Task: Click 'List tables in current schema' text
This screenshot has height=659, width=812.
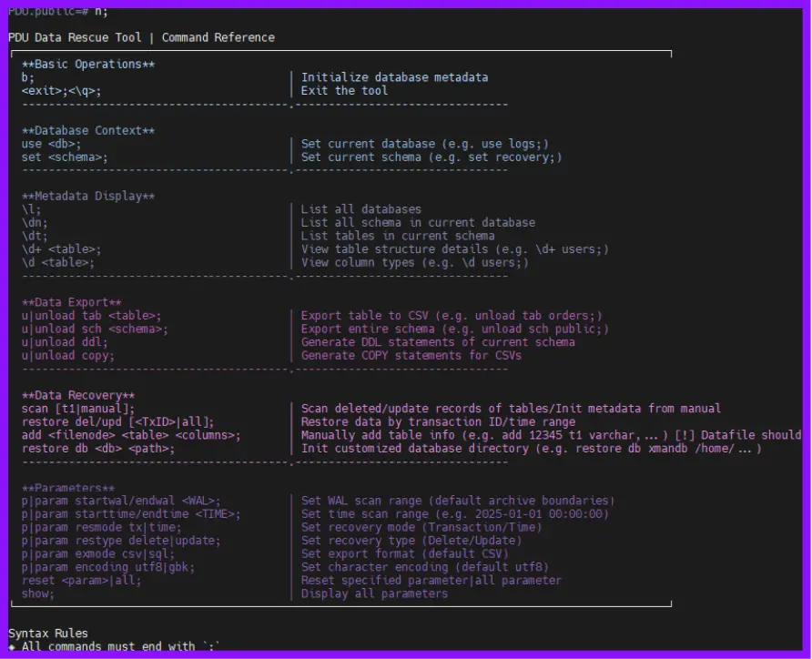Action: tap(398, 236)
